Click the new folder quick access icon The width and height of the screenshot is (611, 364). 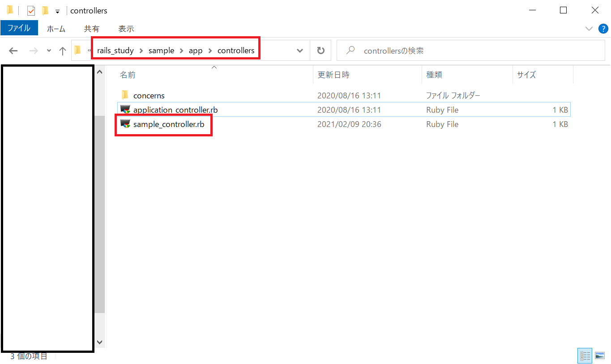[x=45, y=10]
